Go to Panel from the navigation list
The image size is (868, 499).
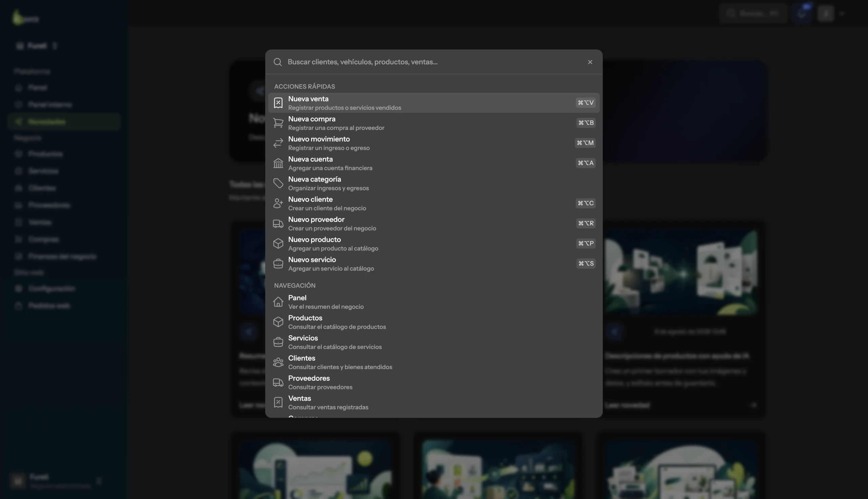tap(434, 302)
